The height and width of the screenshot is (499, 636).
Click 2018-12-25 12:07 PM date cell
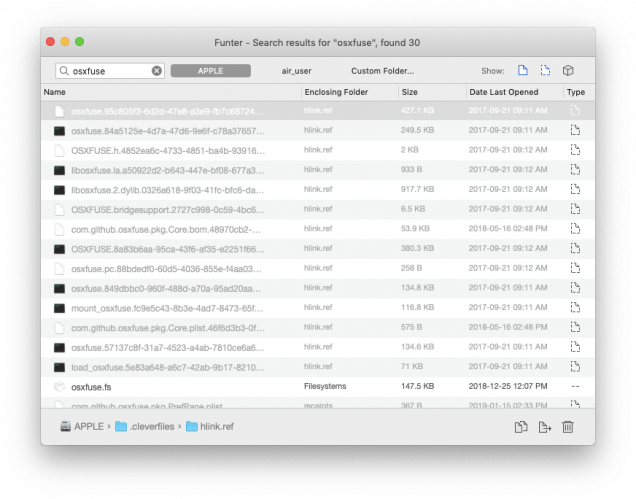pyautogui.click(x=508, y=386)
